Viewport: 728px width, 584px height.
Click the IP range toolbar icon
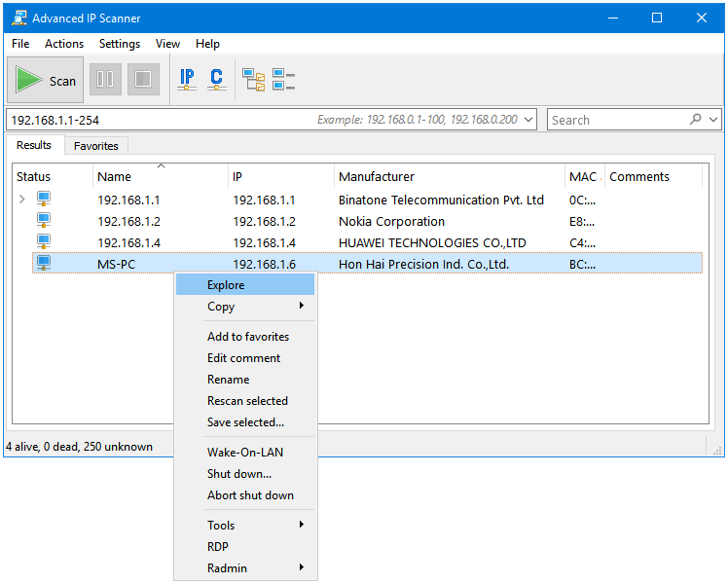coord(187,80)
